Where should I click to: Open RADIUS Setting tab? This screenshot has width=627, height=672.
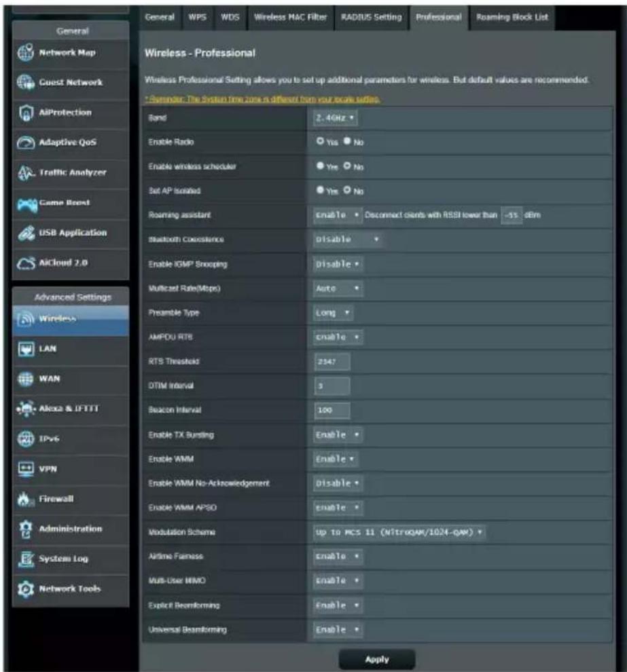click(x=372, y=18)
